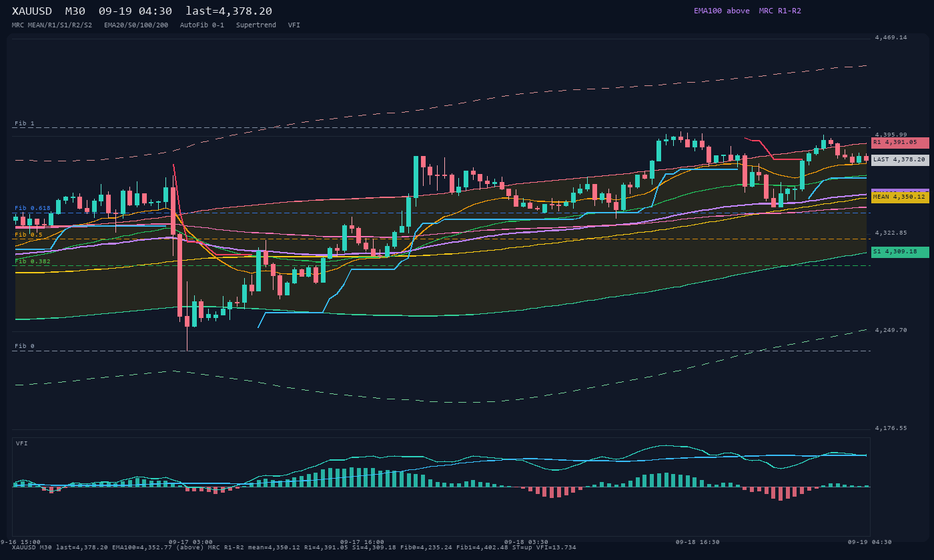The width and height of the screenshot is (934, 560).
Task: Click the Fib 0.618 level label
Action: [33, 208]
